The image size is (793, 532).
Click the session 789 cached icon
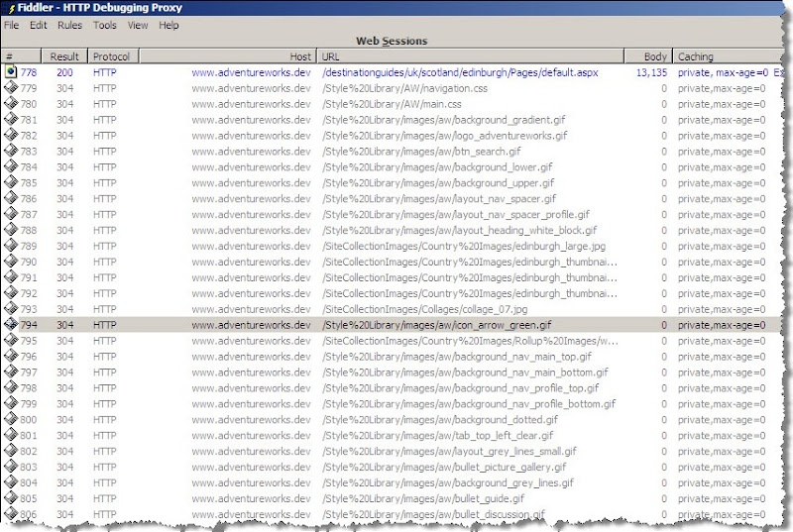click(x=11, y=245)
